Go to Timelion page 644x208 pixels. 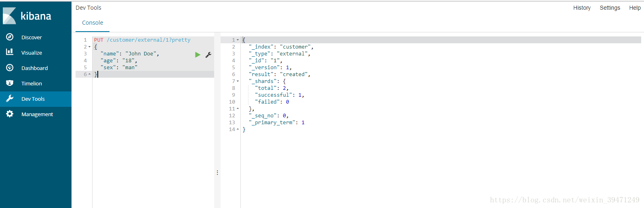(32, 83)
